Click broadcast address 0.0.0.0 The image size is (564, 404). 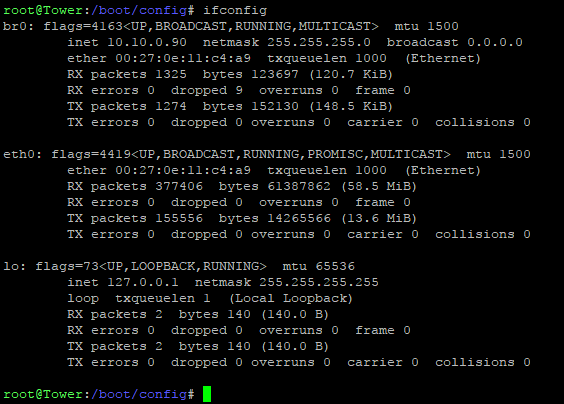point(495,42)
